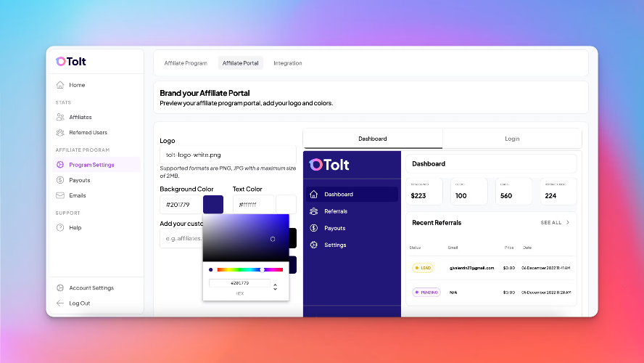Switch to the Login preview tab

pos(512,139)
